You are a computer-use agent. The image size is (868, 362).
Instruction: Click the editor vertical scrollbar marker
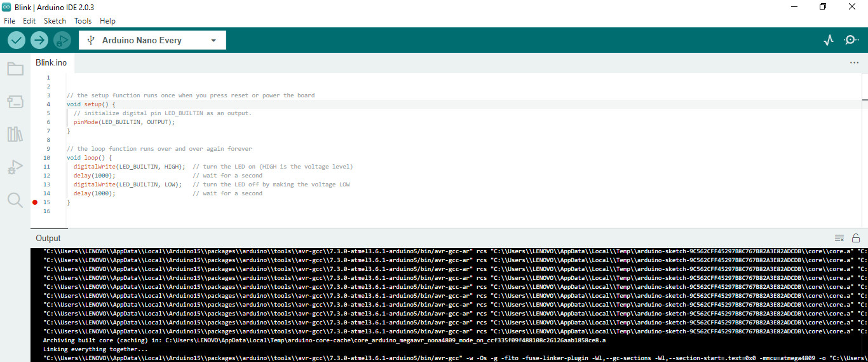point(865,99)
